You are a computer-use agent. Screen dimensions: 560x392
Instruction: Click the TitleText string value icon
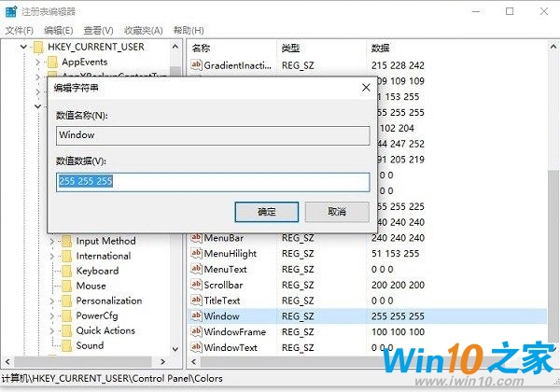[x=196, y=301]
